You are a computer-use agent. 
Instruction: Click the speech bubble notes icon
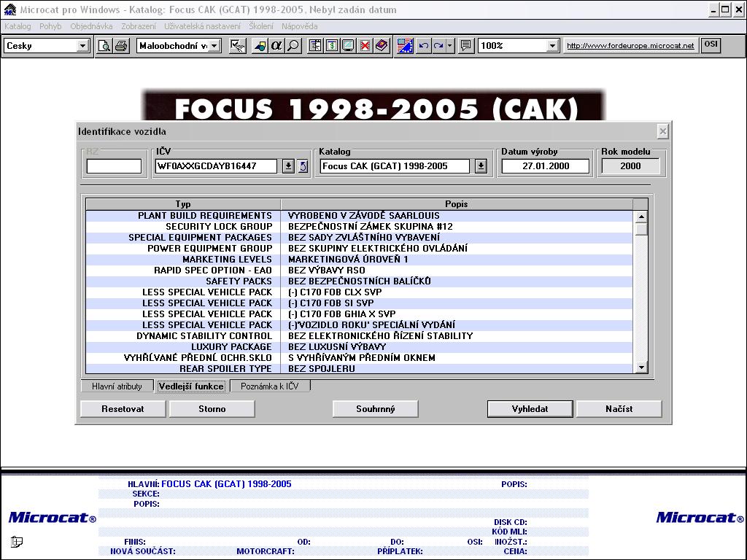point(466,46)
